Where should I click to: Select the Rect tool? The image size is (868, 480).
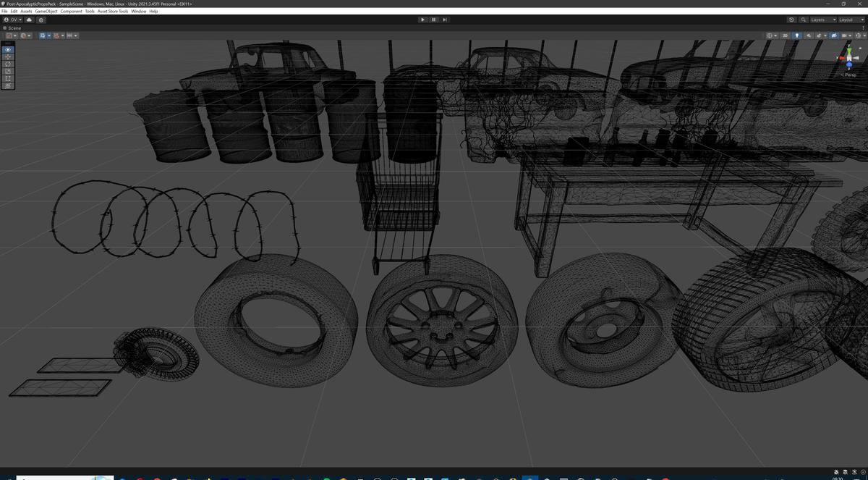(x=8, y=78)
